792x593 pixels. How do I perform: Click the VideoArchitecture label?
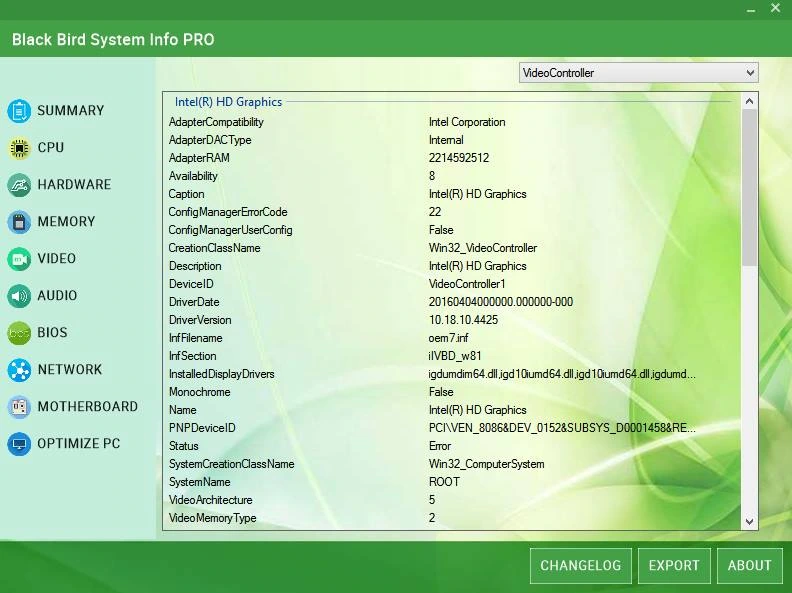click(x=211, y=500)
